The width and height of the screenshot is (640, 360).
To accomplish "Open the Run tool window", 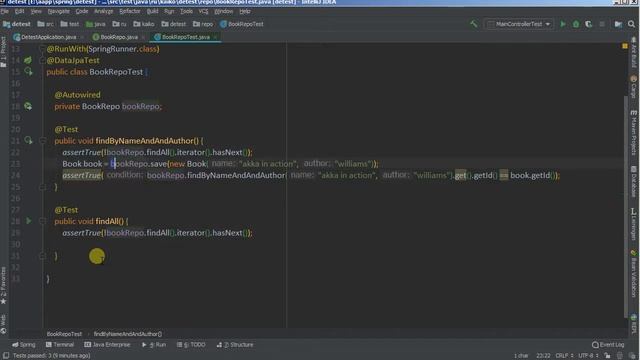I will click(x=154, y=345).
